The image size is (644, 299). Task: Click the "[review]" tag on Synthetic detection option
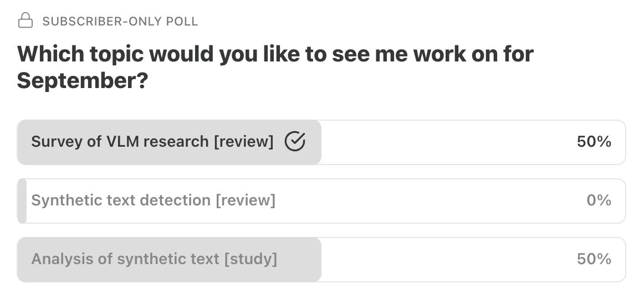click(246, 200)
